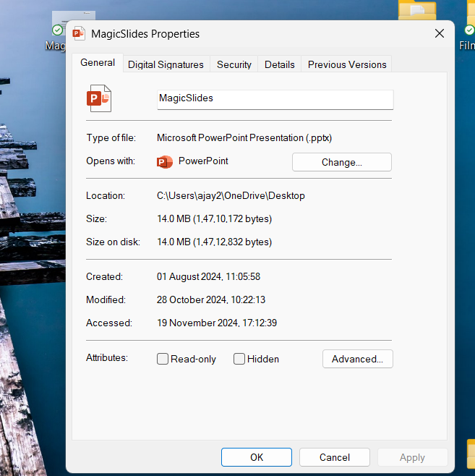The image size is (475, 476).
Task: Open the Security tab
Action: (x=234, y=64)
